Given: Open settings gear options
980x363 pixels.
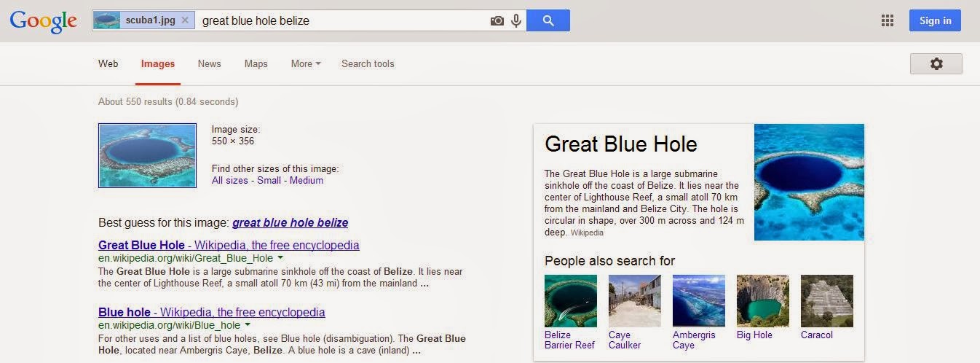Looking at the screenshot, I should [936, 63].
